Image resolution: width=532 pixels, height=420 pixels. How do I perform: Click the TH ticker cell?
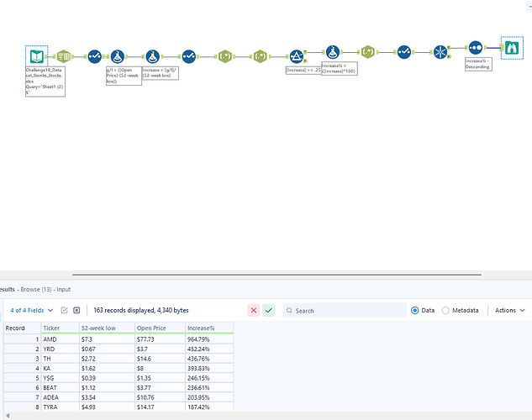click(x=60, y=359)
